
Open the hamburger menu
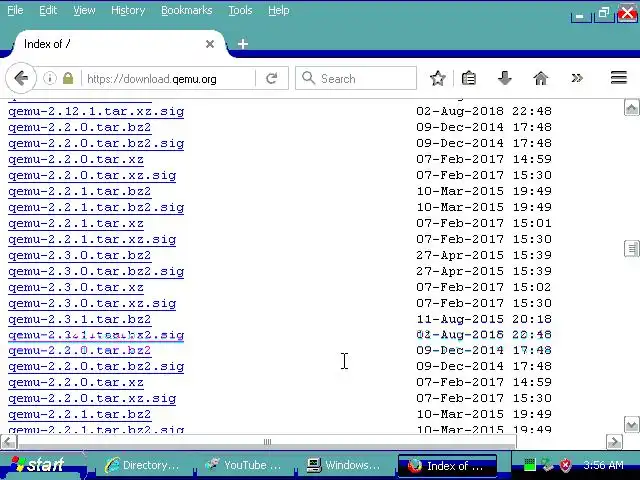(618, 78)
